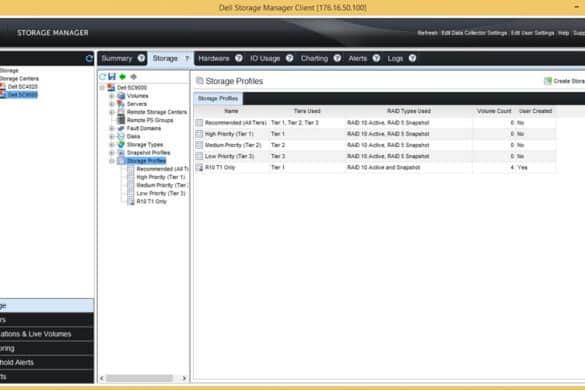Switch to the Alerts tab
Screen dimensions: 585x390
point(357,59)
